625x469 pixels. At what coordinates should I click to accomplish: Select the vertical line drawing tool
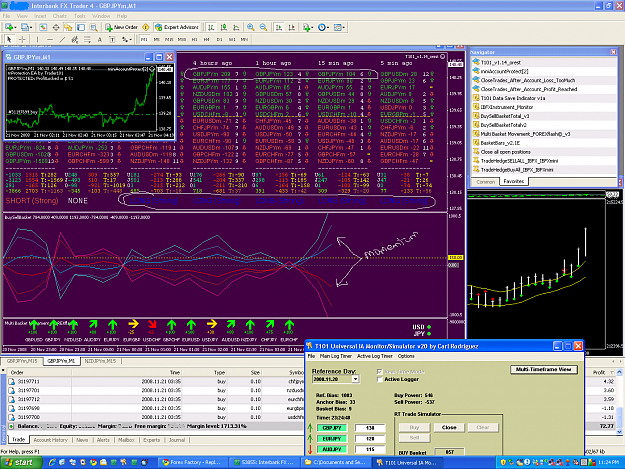click(x=37, y=39)
